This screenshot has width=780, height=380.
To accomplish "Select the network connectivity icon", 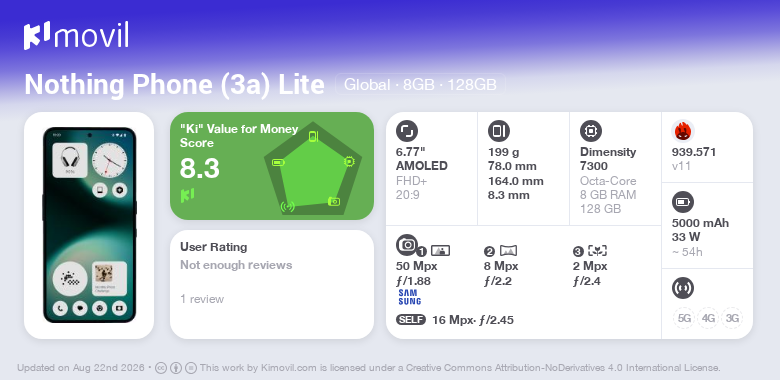I will tap(683, 287).
